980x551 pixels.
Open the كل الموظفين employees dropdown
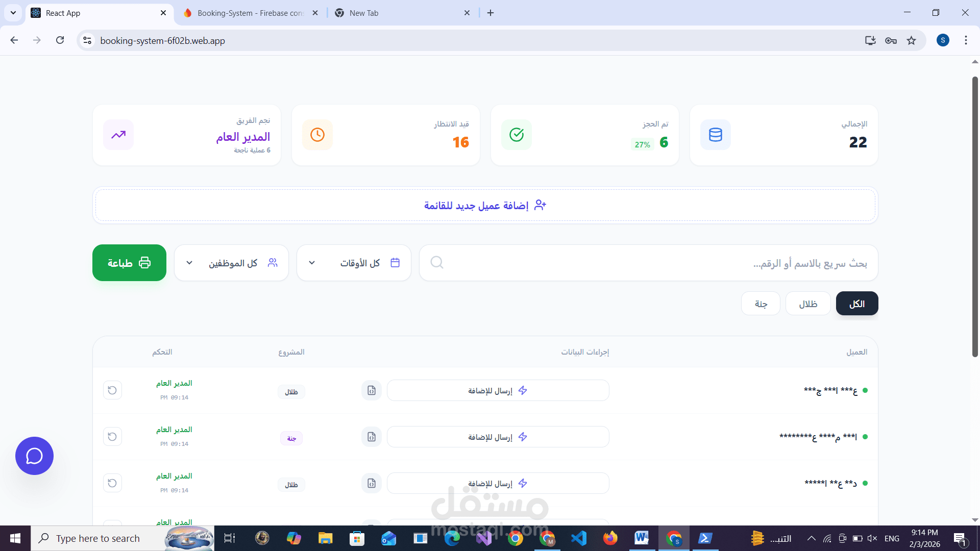point(231,263)
